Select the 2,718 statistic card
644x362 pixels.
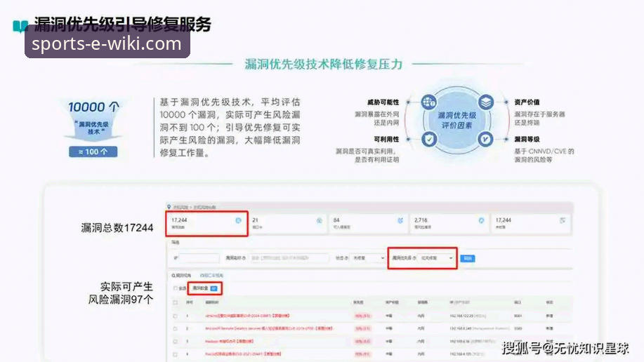(x=449, y=224)
